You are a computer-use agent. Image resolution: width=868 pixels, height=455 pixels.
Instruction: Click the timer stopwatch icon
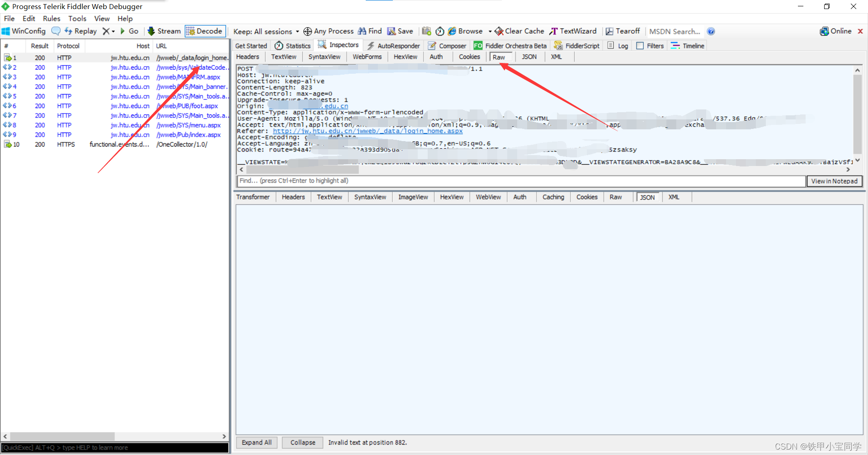click(x=440, y=31)
